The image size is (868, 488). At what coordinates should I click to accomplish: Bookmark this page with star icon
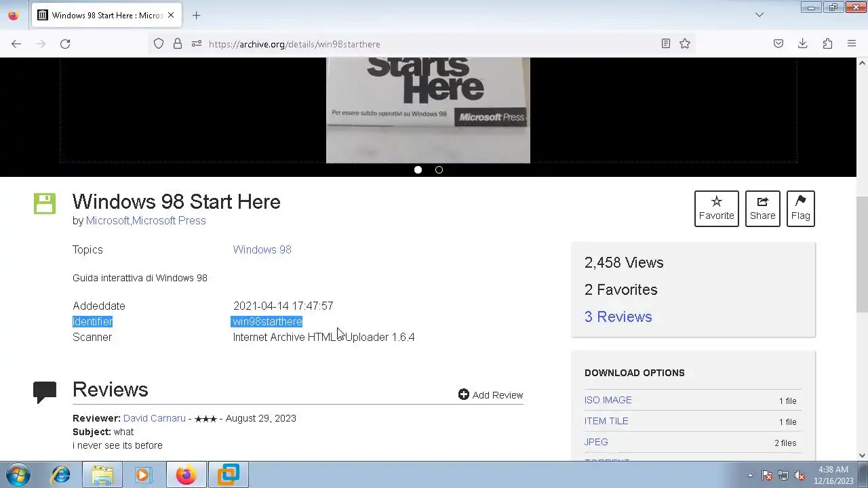click(x=685, y=43)
